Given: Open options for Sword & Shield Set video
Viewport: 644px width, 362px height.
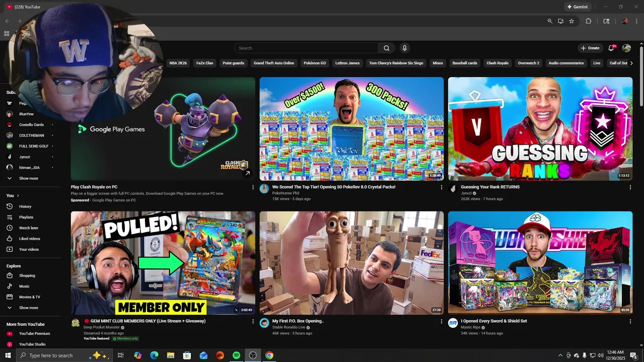Looking at the screenshot, I should tap(630, 321).
